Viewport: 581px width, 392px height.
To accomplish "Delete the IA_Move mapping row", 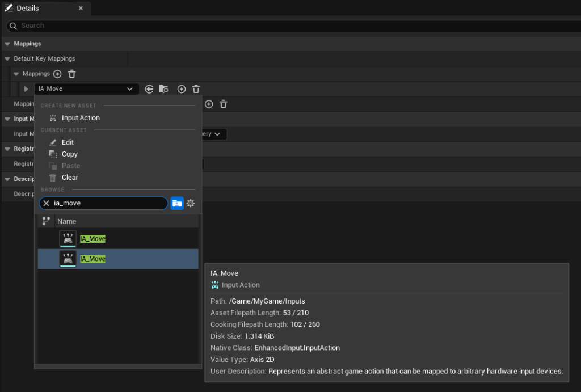I will (x=196, y=89).
